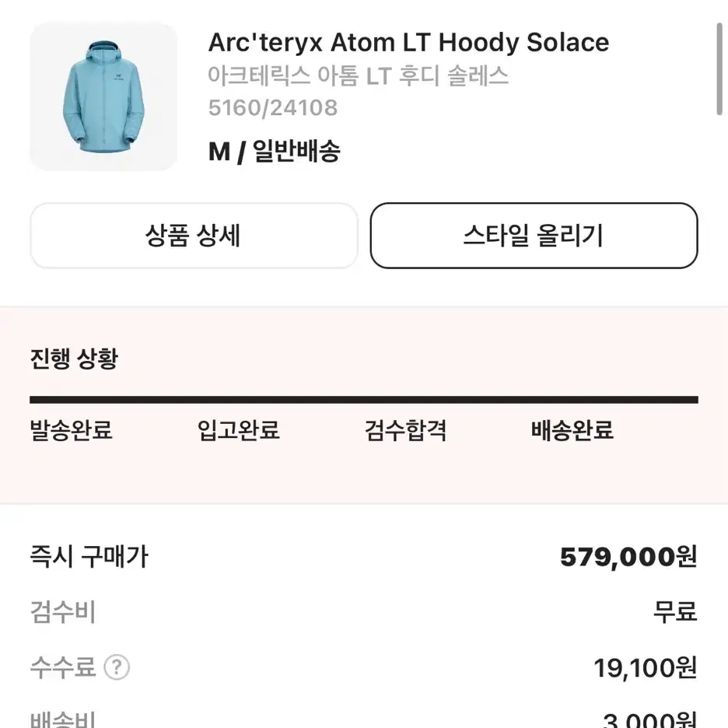
Task: Select the 입고완료 progress step
Action: click(238, 430)
